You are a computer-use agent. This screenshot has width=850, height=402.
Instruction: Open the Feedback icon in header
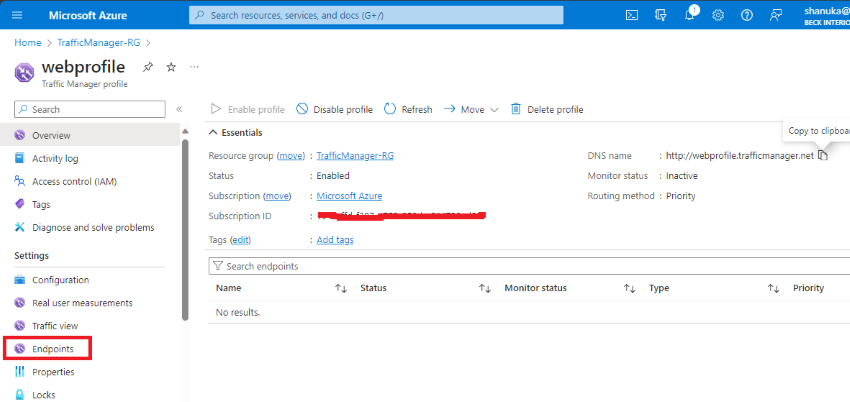point(776,15)
